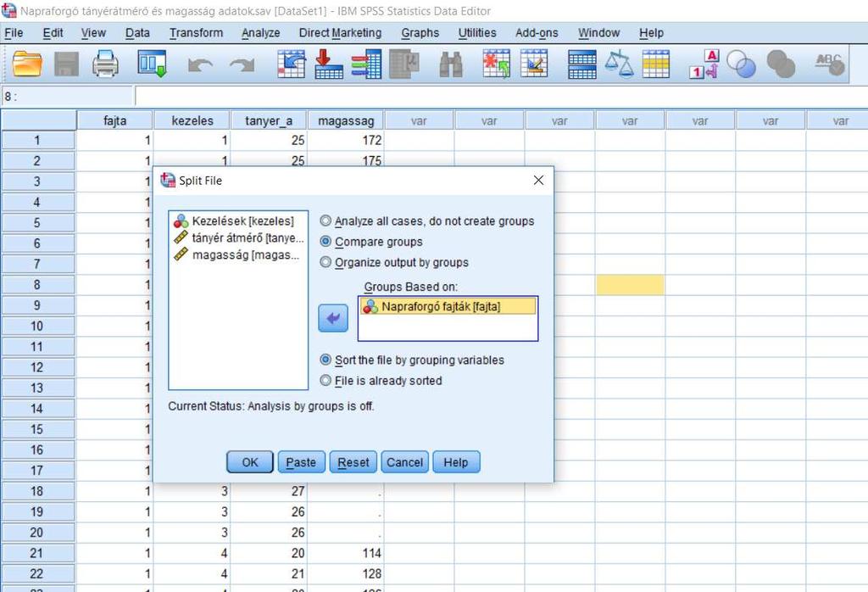Click the Redo arrow icon
868x592 pixels.
[242, 64]
